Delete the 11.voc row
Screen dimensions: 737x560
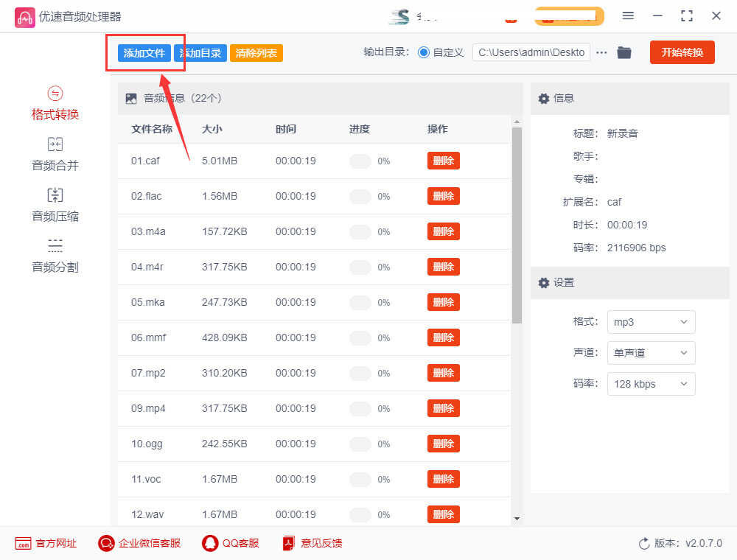point(443,479)
